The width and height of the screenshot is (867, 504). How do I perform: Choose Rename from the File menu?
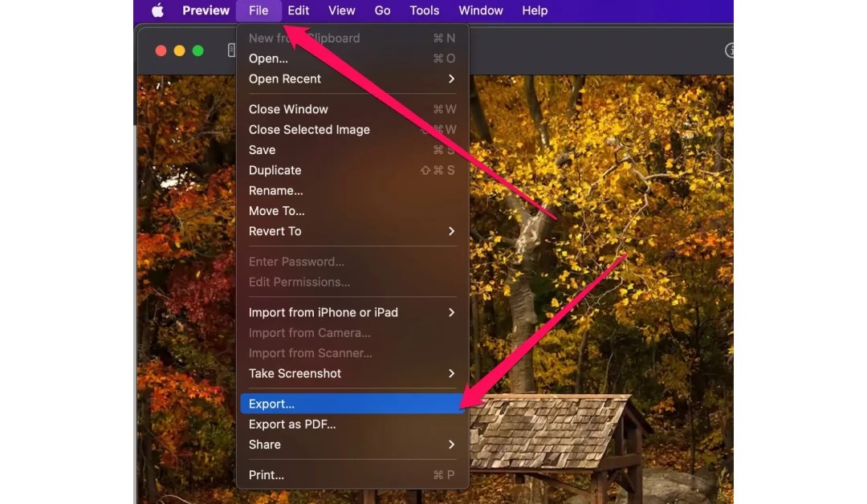pos(276,190)
